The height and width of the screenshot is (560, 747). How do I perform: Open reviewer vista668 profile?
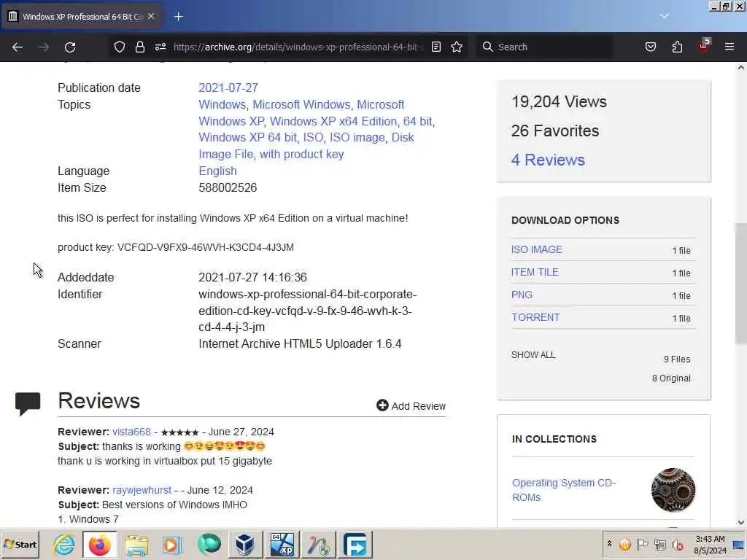click(131, 432)
